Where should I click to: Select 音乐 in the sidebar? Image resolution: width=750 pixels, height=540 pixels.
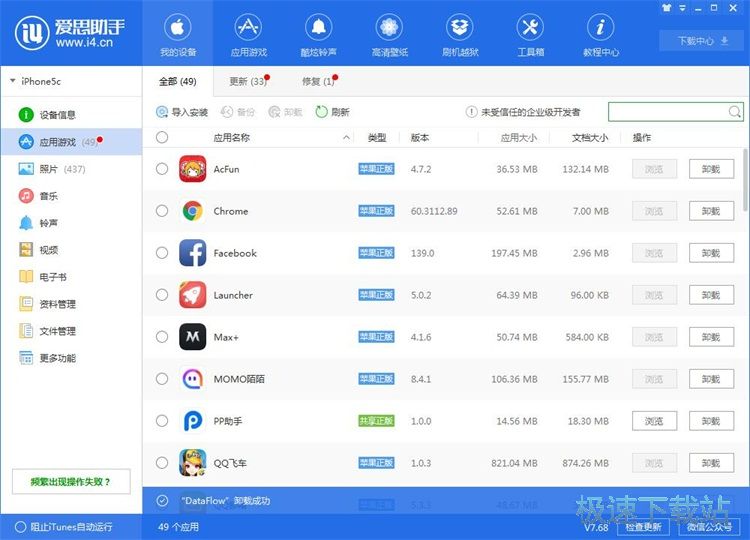[x=38, y=196]
